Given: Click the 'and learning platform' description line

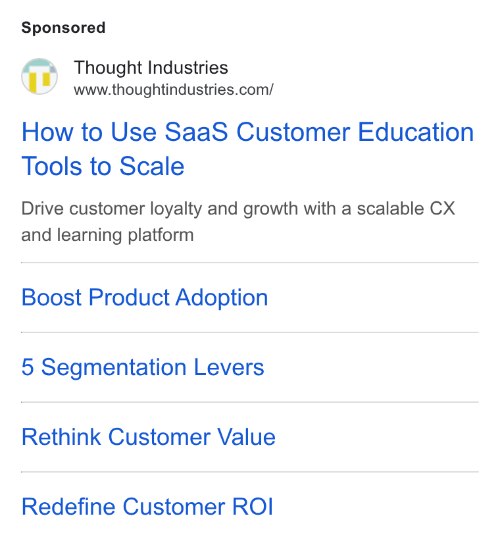Looking at the screenshot, I should click(x=107, y=235).
